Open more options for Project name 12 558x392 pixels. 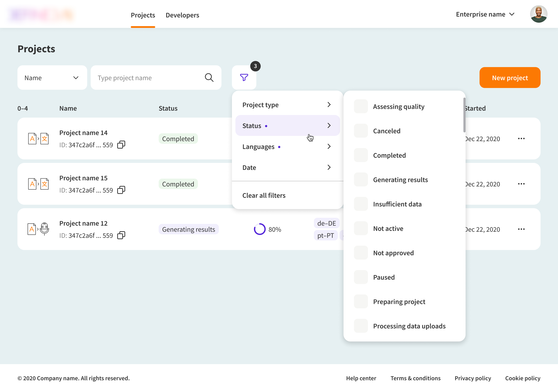click(521, 229)
